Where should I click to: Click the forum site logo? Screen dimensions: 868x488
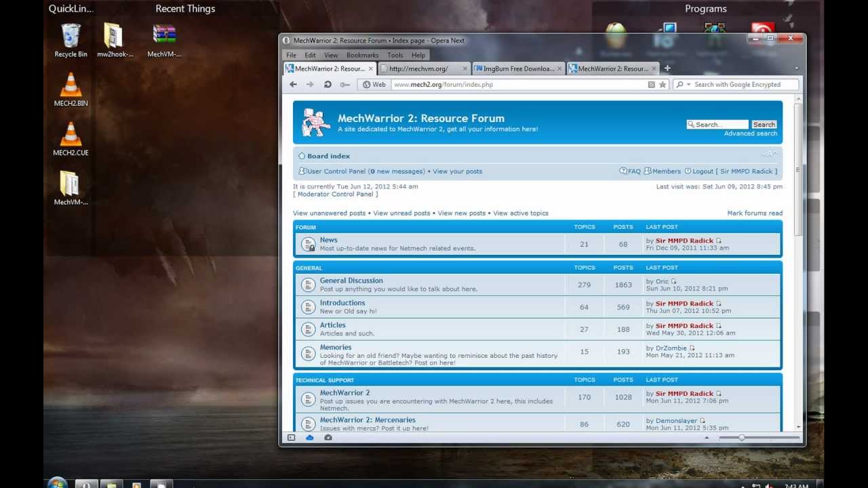316,122
